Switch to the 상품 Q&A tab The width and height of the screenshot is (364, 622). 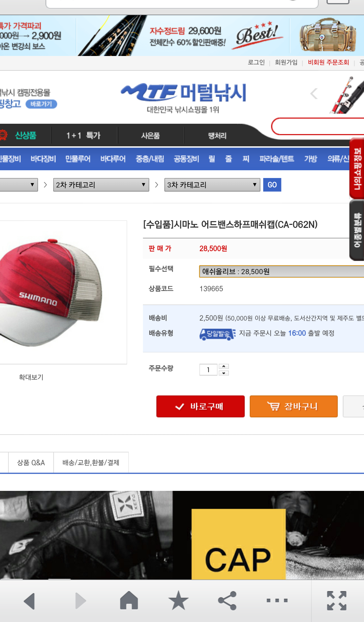coord(31,463)
